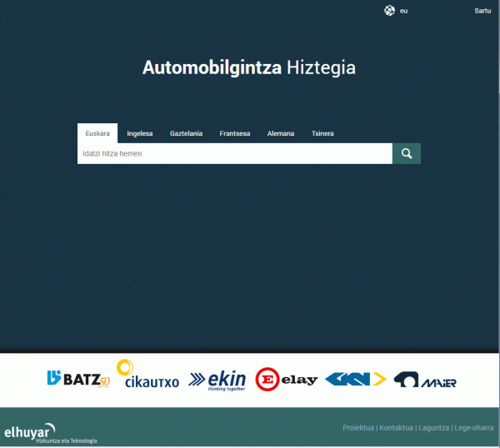Switch to the Ingelesa tab
The image size is (500, 448).
coord(140,133)
